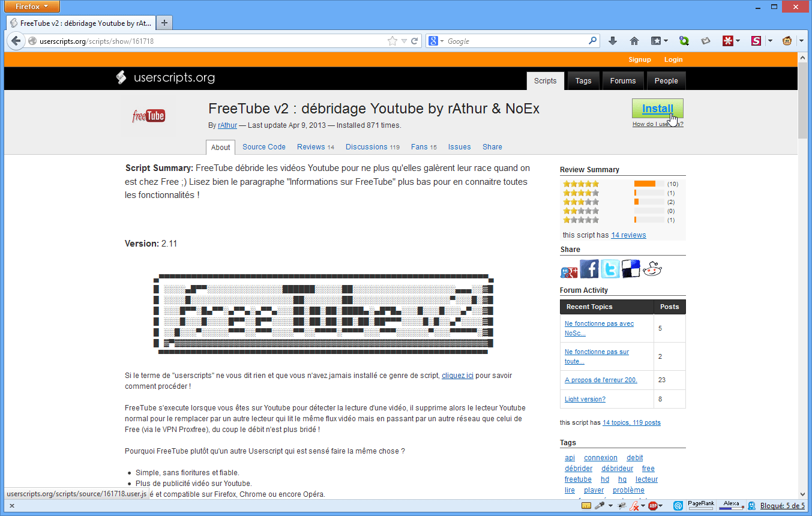Open topic 'A propos de l'erreur 200.'

pyautogui.click(x=601, y=380)
